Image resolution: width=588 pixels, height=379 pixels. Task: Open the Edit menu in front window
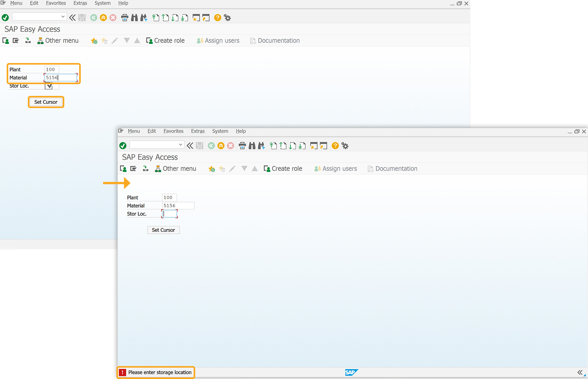click(x=152, y=131)
